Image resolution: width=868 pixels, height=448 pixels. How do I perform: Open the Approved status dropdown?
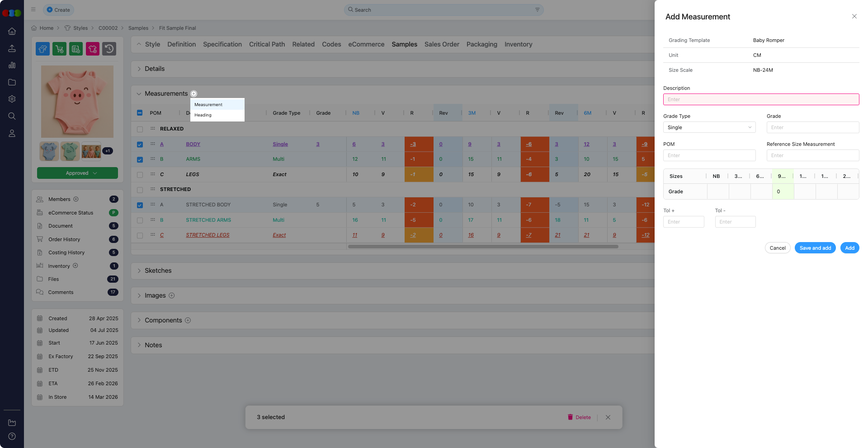coord(77,173)
